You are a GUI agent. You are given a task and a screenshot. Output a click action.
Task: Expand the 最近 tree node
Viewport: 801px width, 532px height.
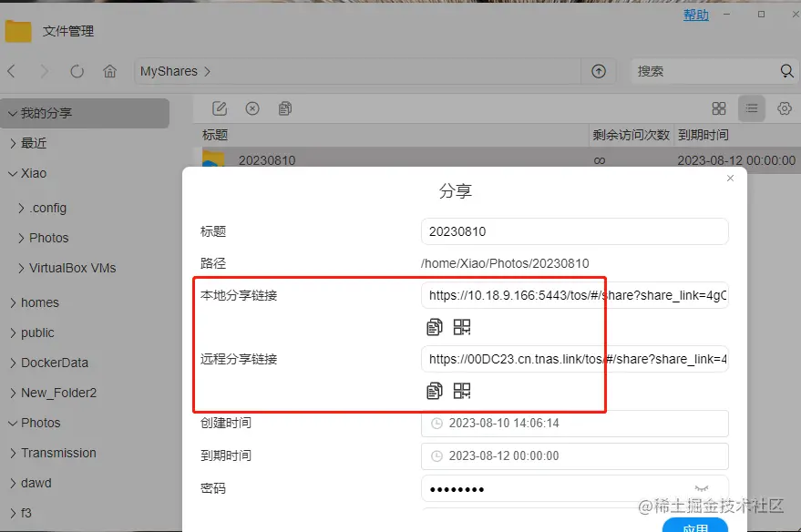click(12, 143)
